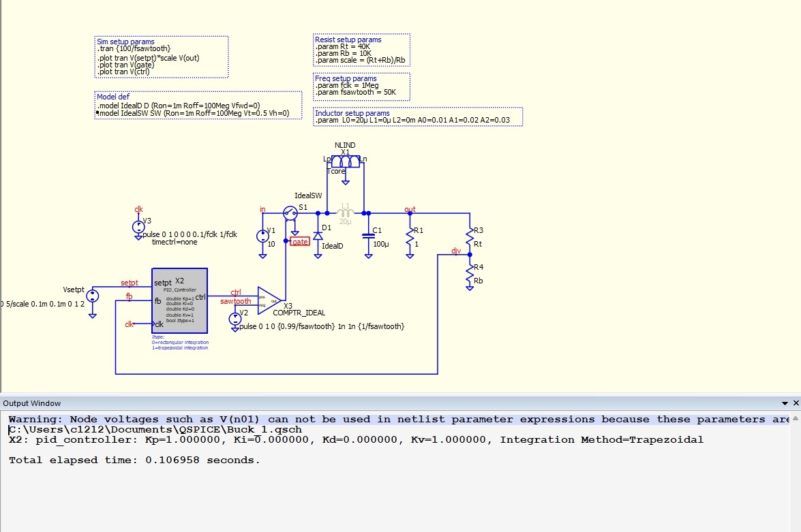The height and width of the screenshot is (532, 801).
Task: Click the Buck_1.qsch file path line
Action: pyautogui.click(x=155, y=429)
